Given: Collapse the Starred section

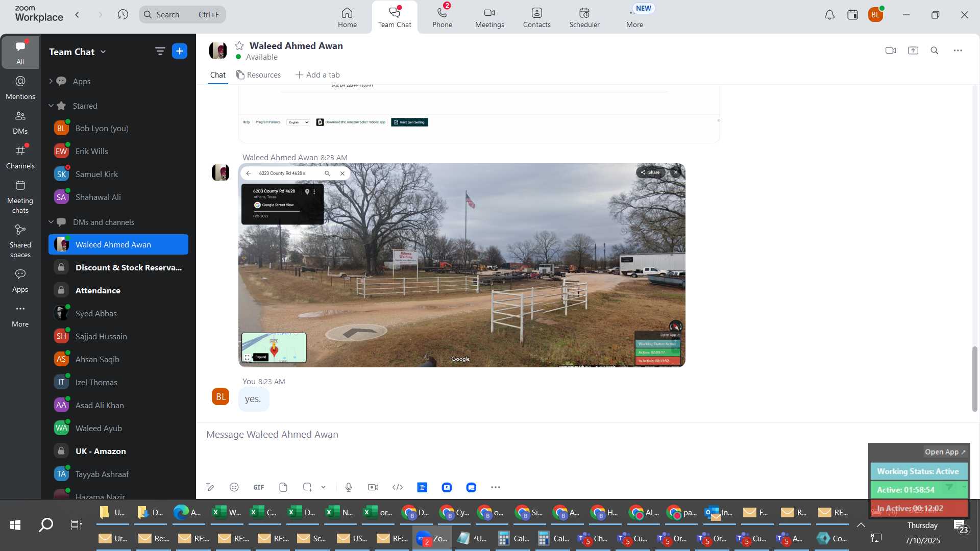Looking at the screenshot, I should click(51, 106).
